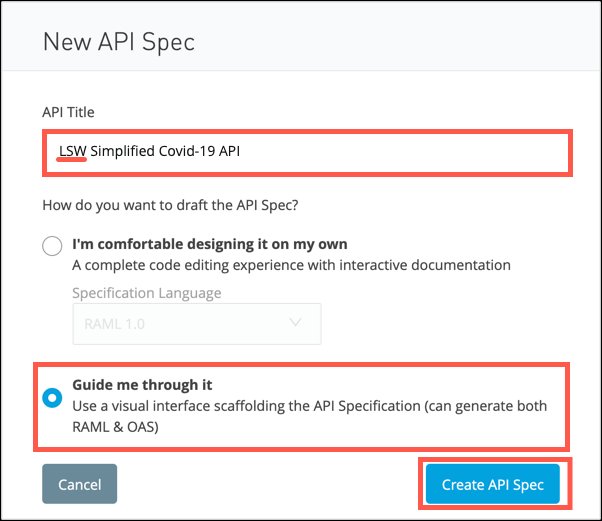Click the "Guide me through it" bold label
Viewport: 602px width, 521px height.
(x=142, y=385)
